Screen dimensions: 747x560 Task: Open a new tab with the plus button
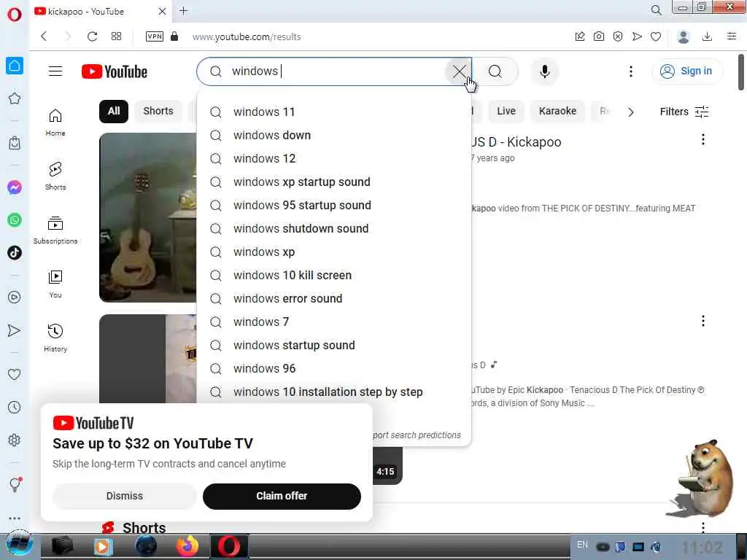(183, 11)
